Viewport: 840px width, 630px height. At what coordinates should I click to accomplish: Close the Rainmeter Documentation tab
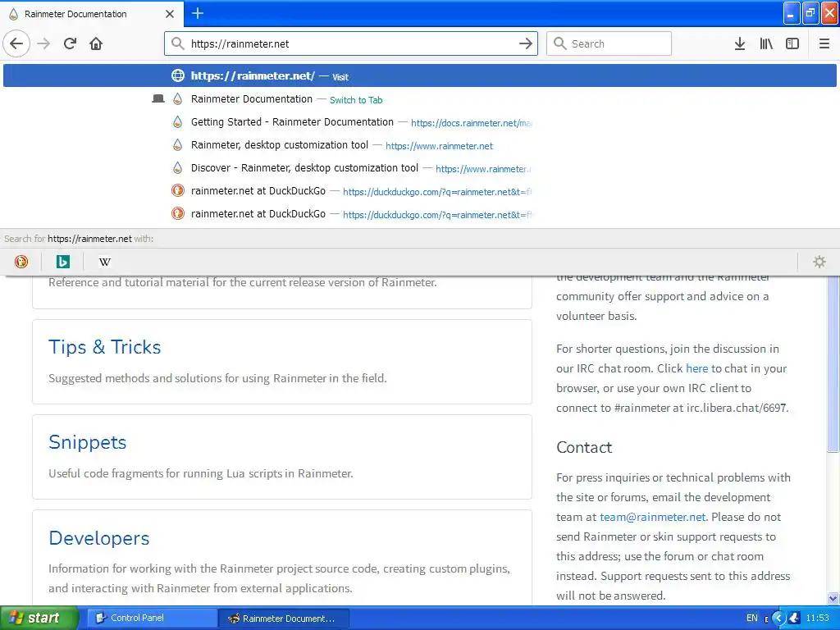pos(170,14)
